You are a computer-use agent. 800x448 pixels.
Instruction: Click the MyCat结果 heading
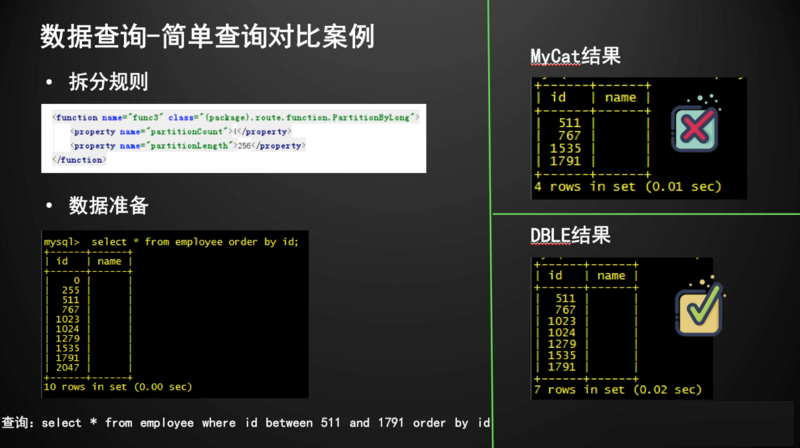(575, 56)
